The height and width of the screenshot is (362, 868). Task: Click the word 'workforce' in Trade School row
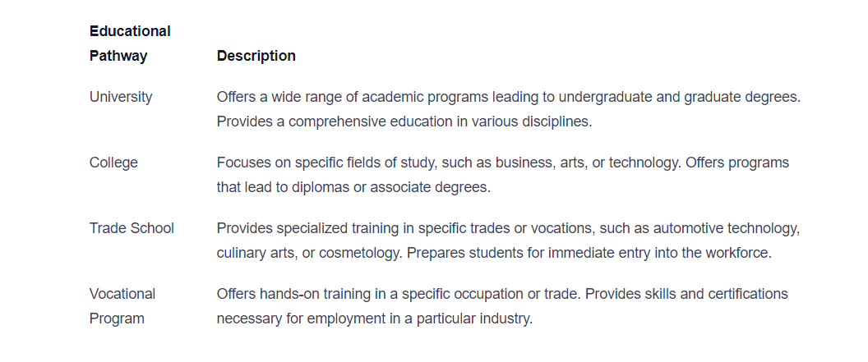[x=738, y=253]
